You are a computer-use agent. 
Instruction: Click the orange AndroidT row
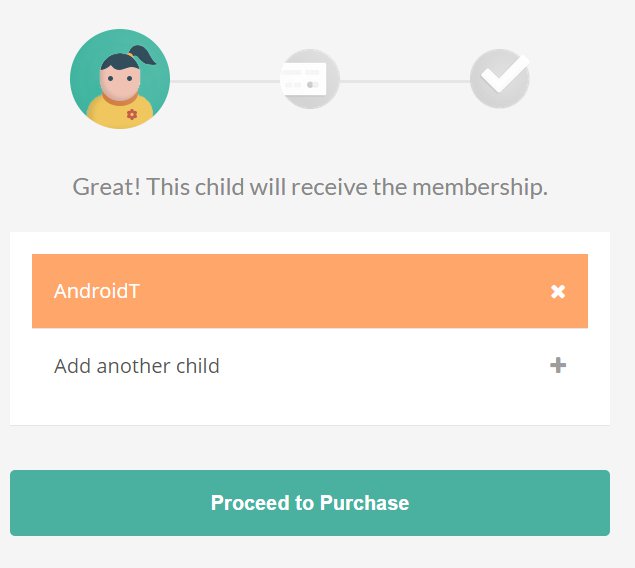pyautogui.click(x=310, y=291)
